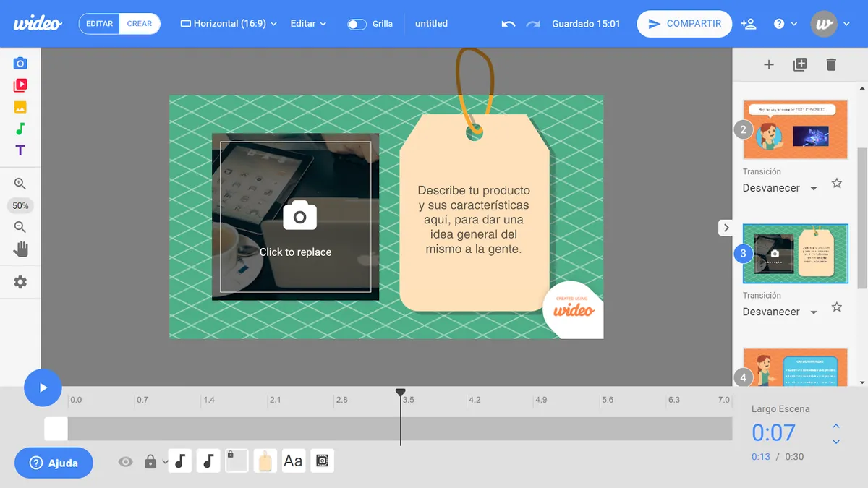The image size is (868, 488).
Task: Open the Desvanecer transition dropdown under scene 2
Action: coord(780,188)
